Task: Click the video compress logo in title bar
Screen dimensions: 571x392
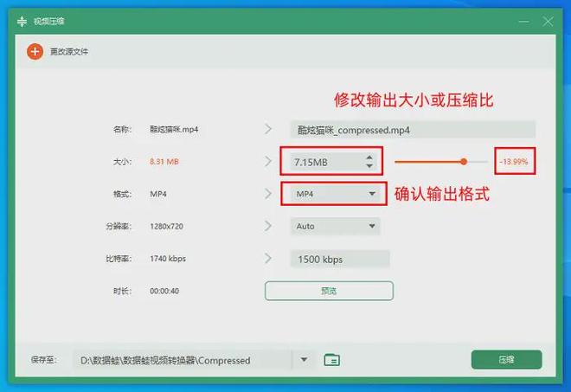Action: [22, 22]
